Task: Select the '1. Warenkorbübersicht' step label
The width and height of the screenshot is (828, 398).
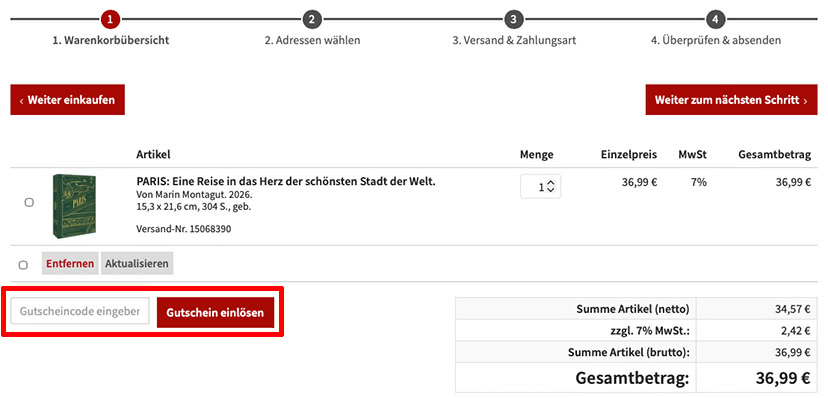Action: coord(110,40)
